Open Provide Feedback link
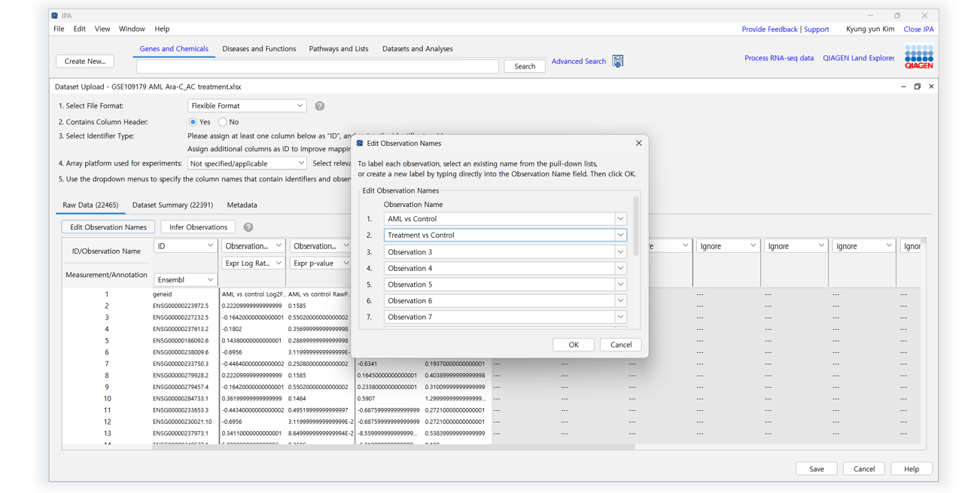 (769, 29)
